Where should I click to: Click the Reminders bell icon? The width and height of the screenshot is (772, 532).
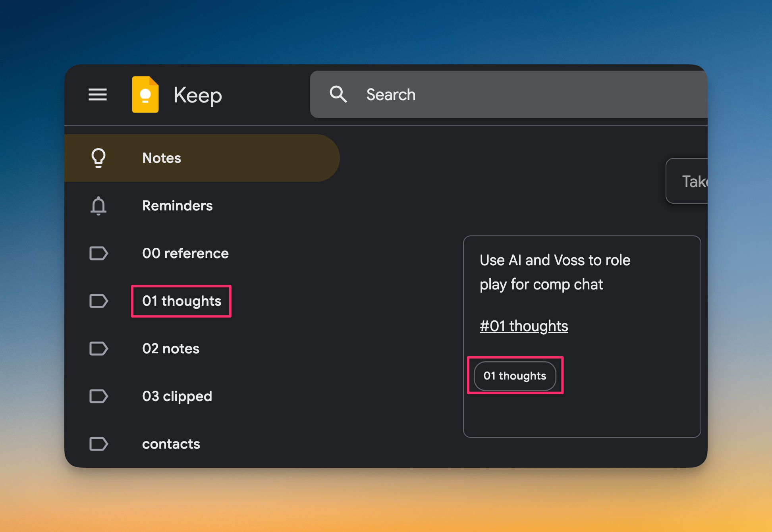tap(98, 206)
